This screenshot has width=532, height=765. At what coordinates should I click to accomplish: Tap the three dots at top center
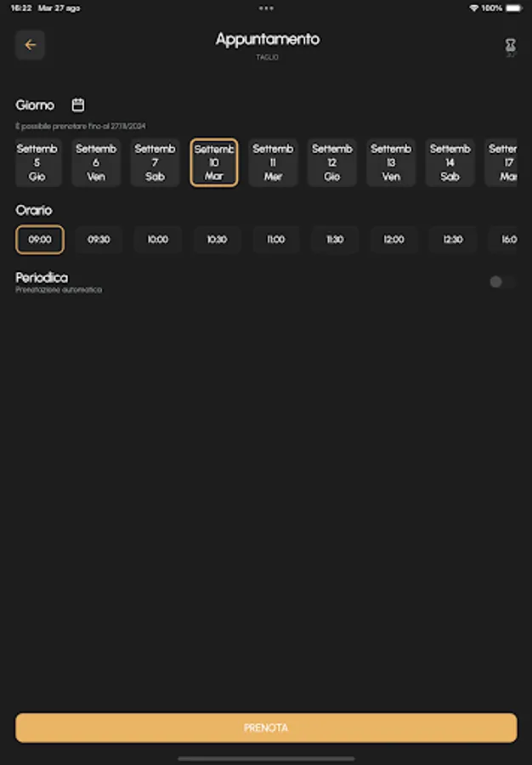(x=266, y=8)
